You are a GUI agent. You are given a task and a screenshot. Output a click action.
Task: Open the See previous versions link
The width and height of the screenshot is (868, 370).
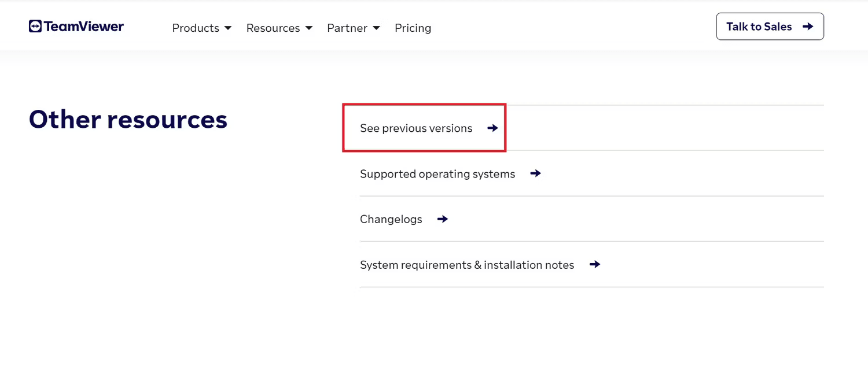point(417,128)
